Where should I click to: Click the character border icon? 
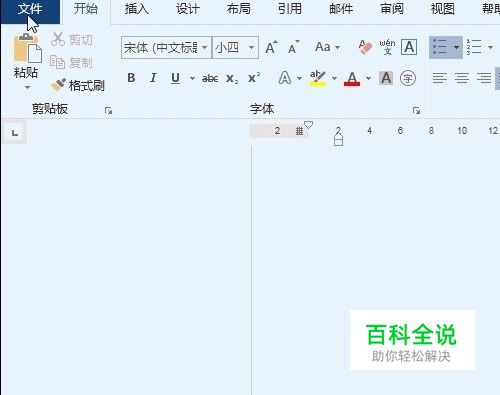[409, 47]
